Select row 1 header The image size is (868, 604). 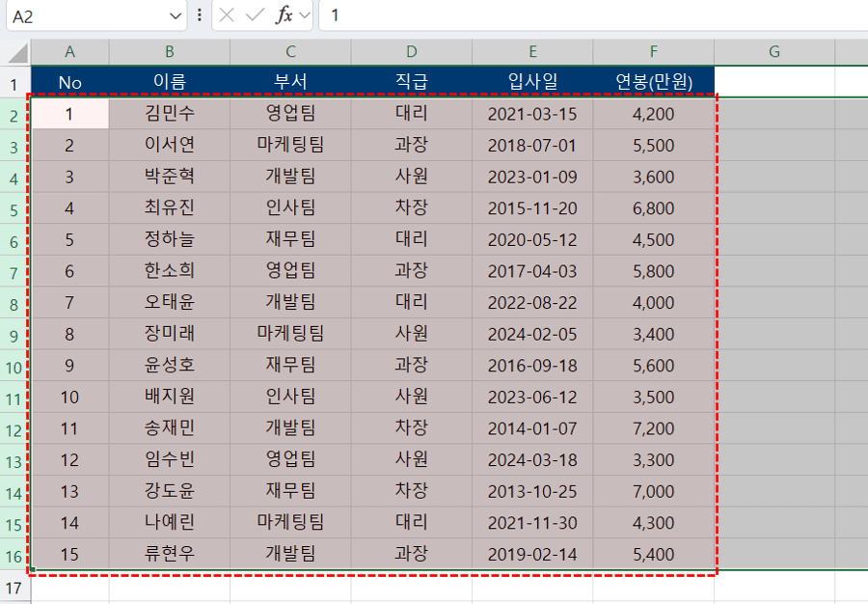coord(14,84)
